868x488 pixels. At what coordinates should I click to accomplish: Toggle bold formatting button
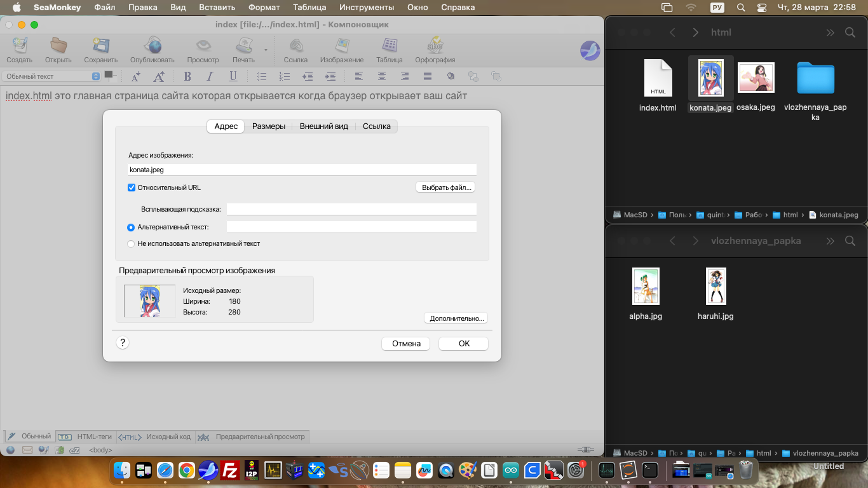tap(187, 76)
